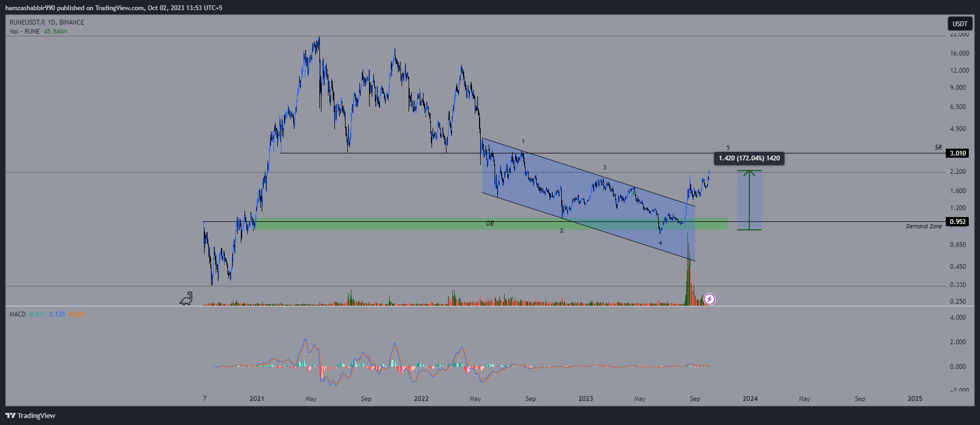Click the 0.650 price axis level
The height and width of the screenshot is (425, 980).
pyautogui.click(x=959, y=245)
